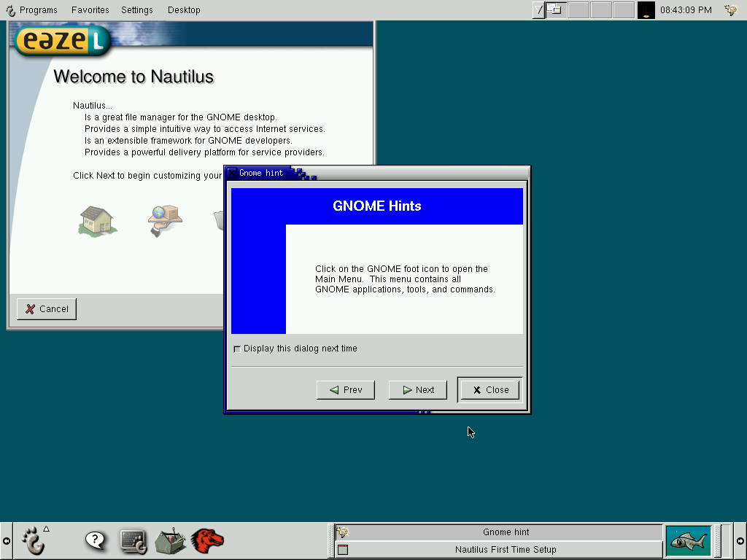Click the Wanda fish applet
The image size is (747, 560).
(x=688, y=540)
